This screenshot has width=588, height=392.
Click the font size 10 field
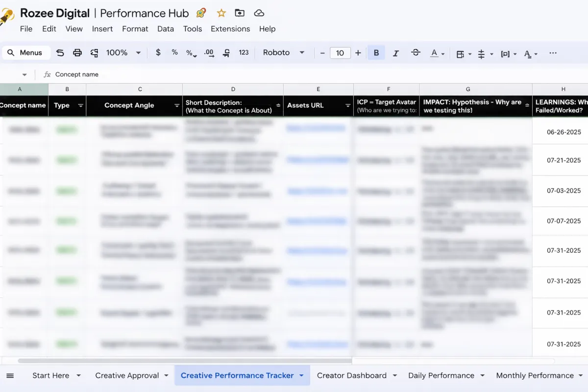pos(340,53)
